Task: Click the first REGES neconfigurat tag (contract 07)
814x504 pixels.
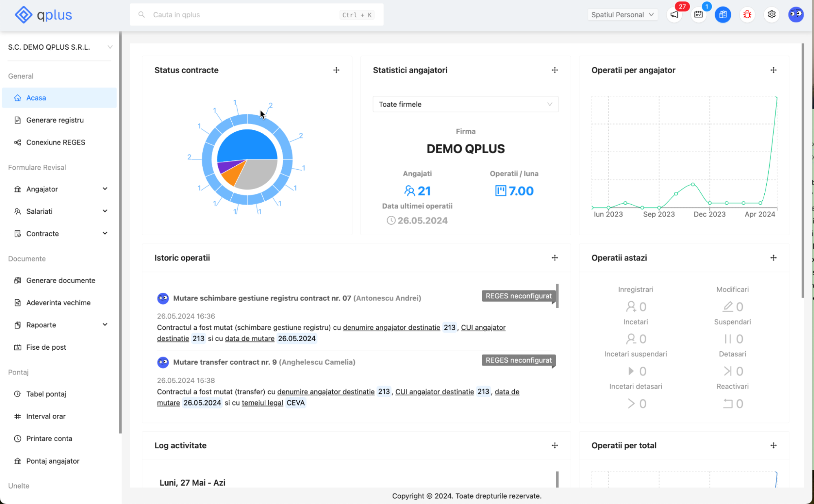Action: click(x=518, y=296)
